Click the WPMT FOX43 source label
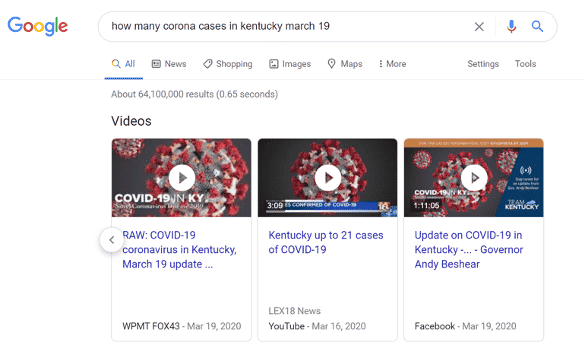This screenshot has width=586, height=360. tap(151, 326)
